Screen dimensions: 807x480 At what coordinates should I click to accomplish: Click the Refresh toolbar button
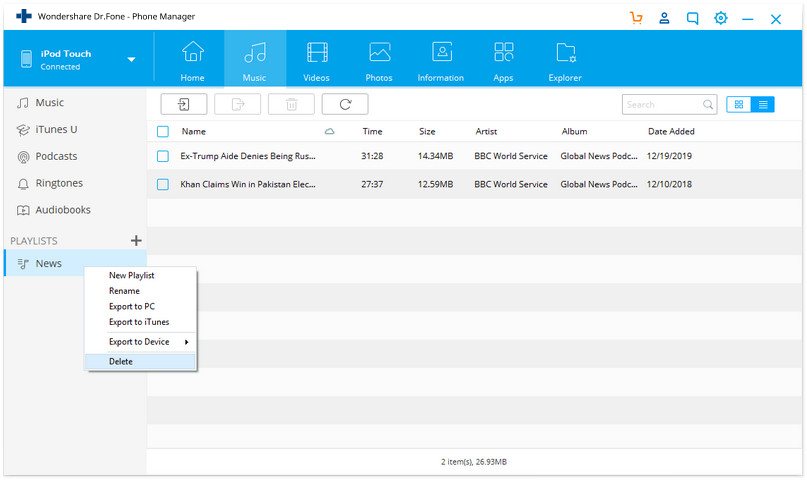click(x=345, y=104)
